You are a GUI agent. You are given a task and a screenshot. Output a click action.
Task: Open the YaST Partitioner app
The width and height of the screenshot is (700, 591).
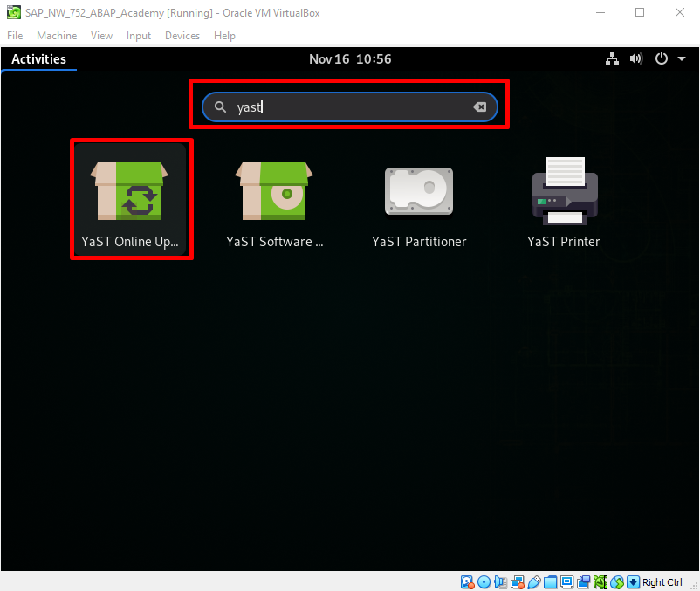[419, 199]
